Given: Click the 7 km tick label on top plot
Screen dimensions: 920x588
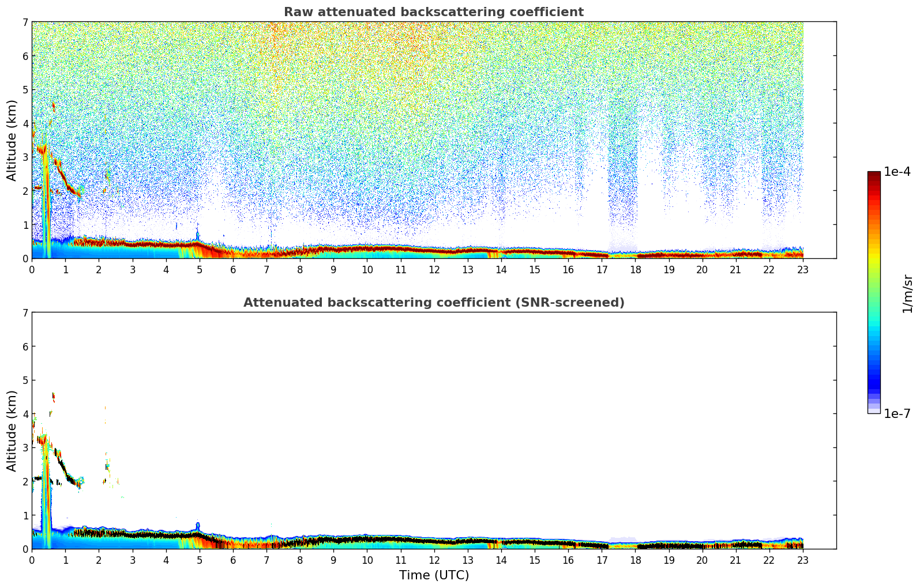Looking at the screenshot, I should pyautogui.click(x=25, y=22).
